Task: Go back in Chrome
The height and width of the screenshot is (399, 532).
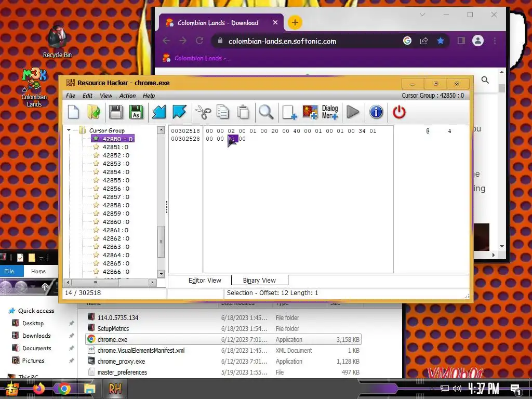Action: [x=166, y=41]
